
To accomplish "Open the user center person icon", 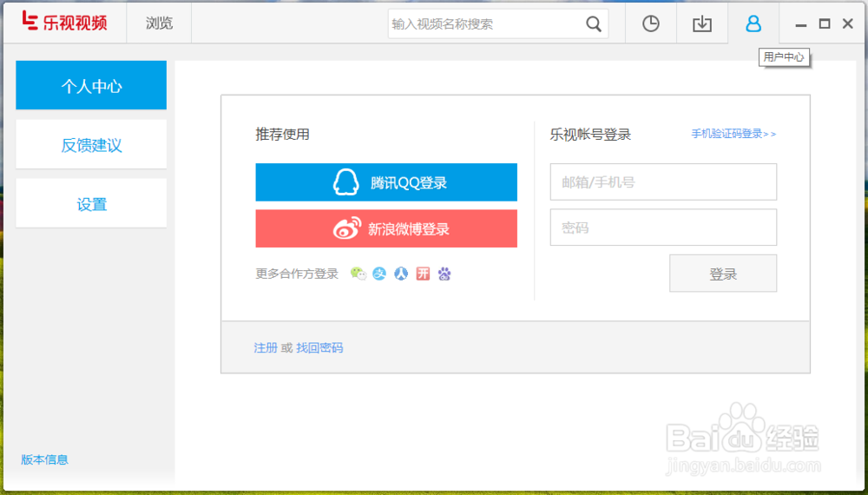I will click(753, 23).
